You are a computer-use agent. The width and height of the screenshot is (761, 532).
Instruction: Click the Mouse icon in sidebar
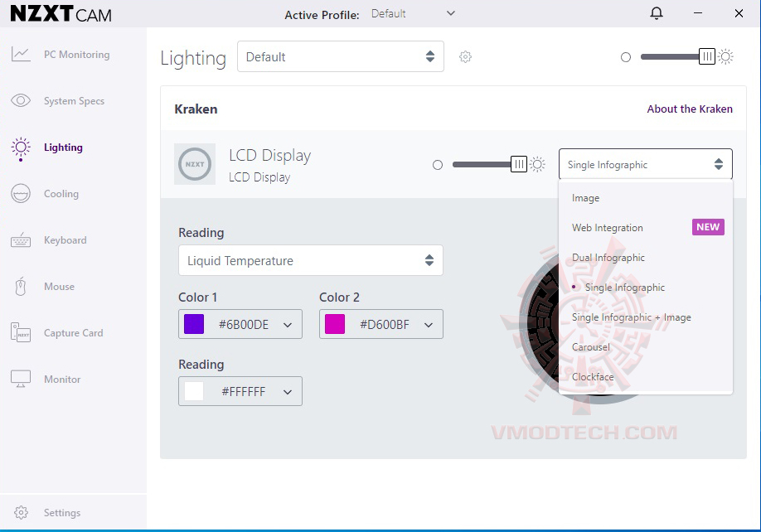coord(21,286)
